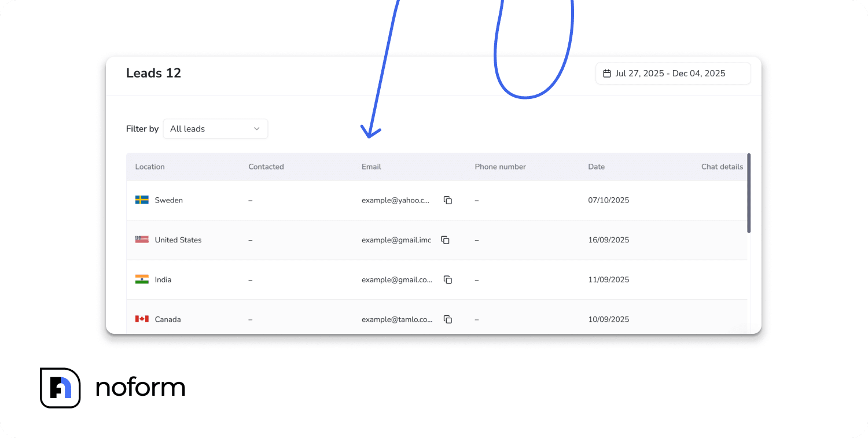This screenshot has height=438, width=868.
Task: Copy the Sweden lead's email address
Action: tap(447, 200)
